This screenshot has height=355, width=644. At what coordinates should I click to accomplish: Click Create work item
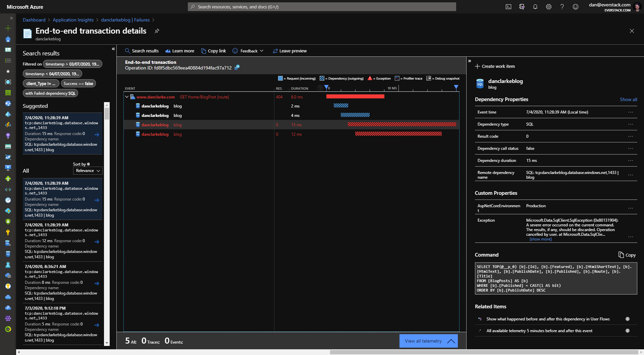(x=495, y=66)
